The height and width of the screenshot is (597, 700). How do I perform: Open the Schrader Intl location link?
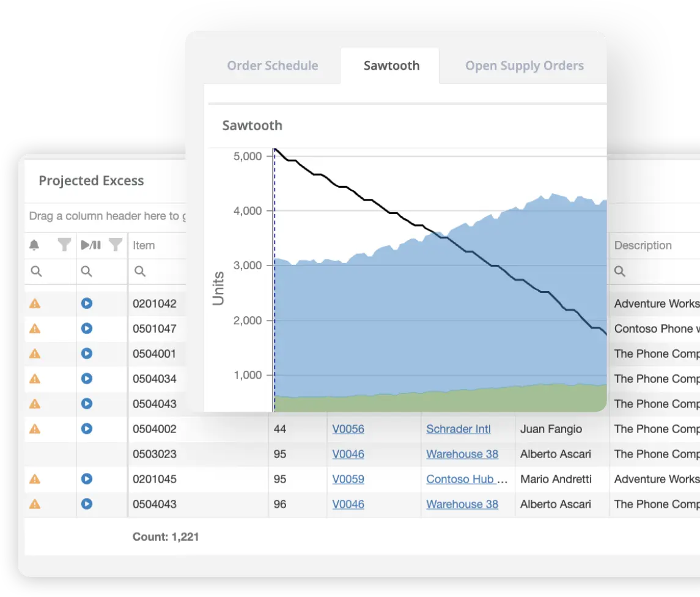coord(458,429)
